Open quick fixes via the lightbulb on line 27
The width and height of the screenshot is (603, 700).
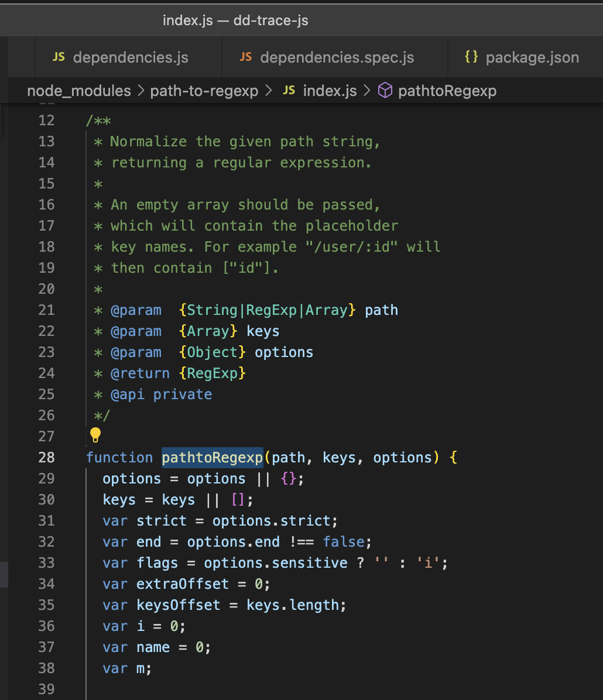[x=95, y=434]
